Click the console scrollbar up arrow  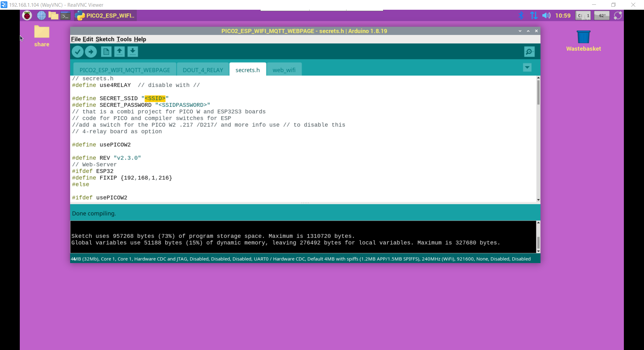pos(538,223)
